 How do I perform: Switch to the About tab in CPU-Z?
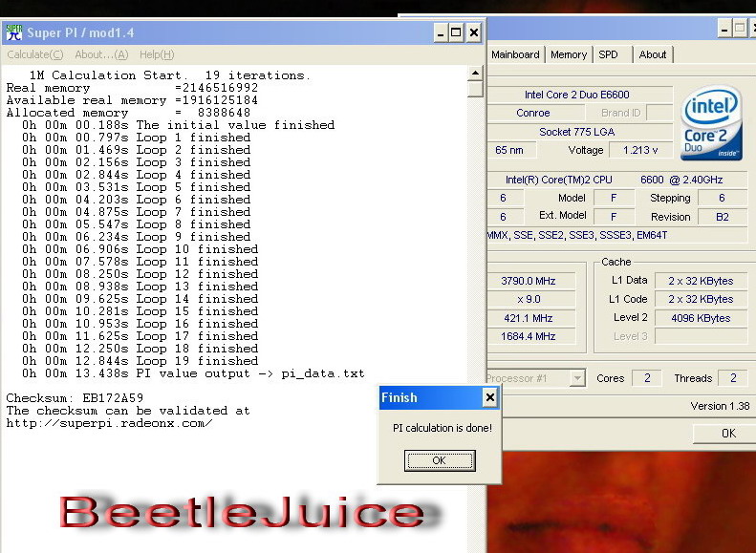tap(653, 54)
